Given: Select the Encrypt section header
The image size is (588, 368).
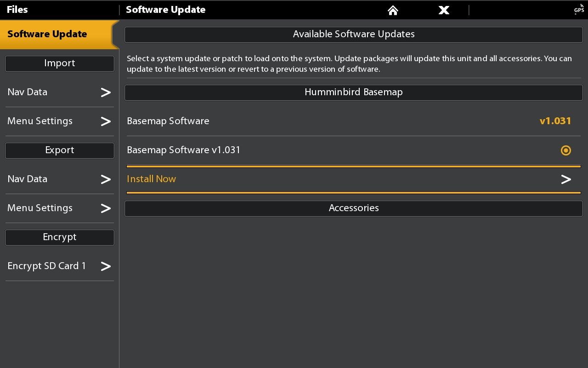Looking at the screenshot, I should [60, 237].
